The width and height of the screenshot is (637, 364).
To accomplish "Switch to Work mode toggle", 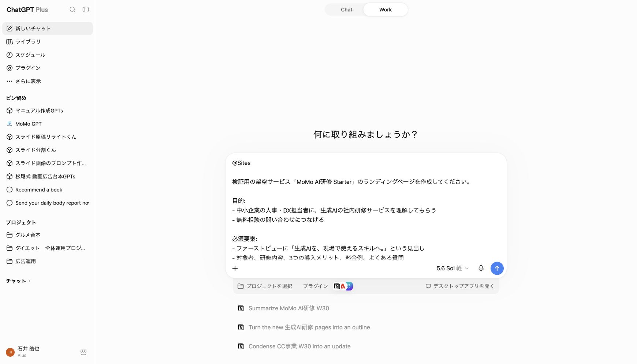I will point(385,10).
